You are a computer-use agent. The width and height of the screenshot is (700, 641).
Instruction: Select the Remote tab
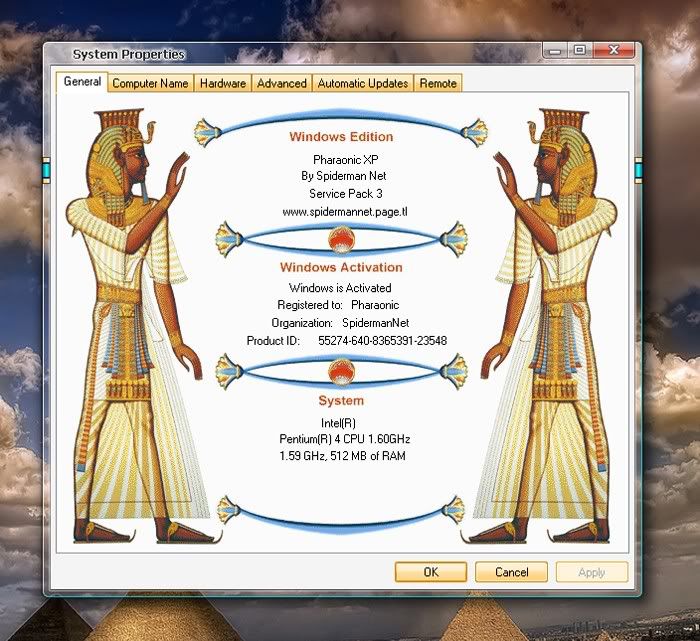tap(438, 83)
